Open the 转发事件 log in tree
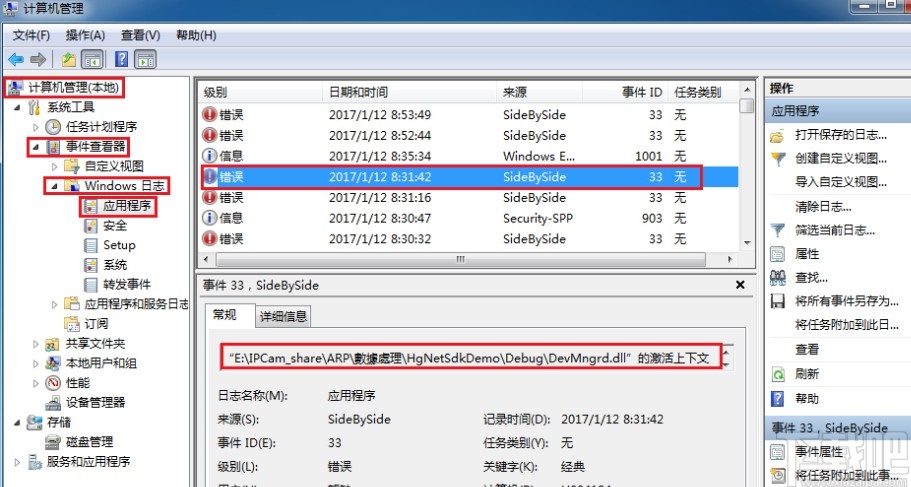911x487 pixels. point(127,285)
